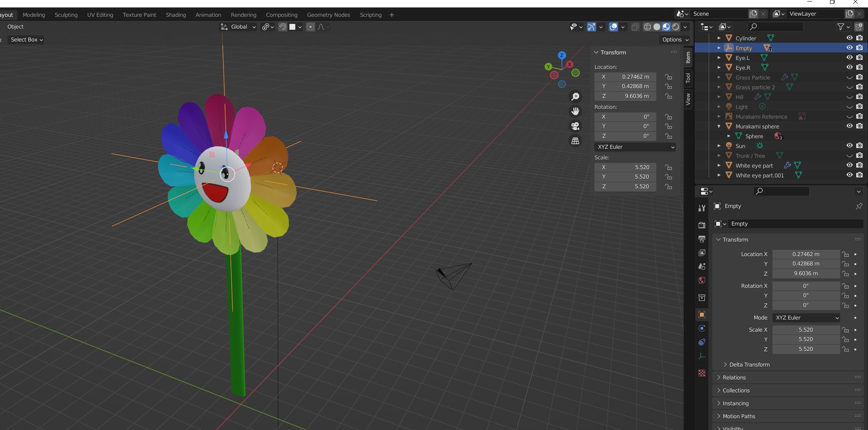Hide Eye.L in the viewport
The width and height of the screenshot is (868, 430).
click(849, 58)
